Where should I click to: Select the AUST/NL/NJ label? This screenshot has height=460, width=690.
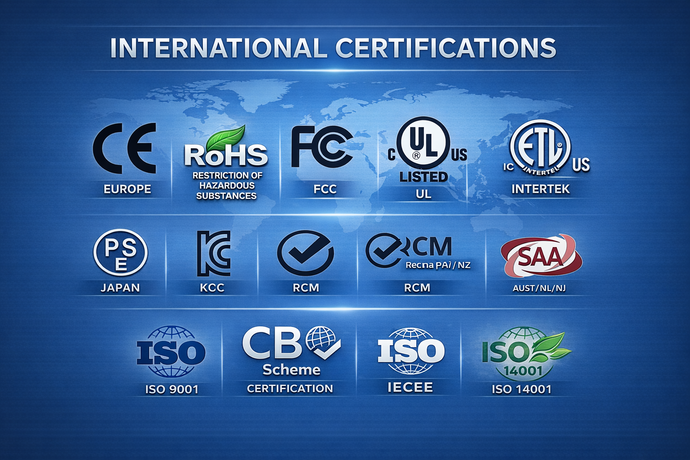[539, 288]
